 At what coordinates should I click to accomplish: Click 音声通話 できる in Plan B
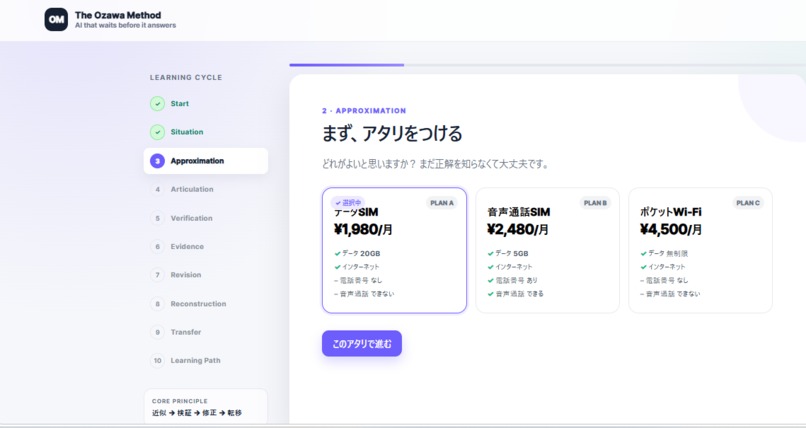pos(516,293)
